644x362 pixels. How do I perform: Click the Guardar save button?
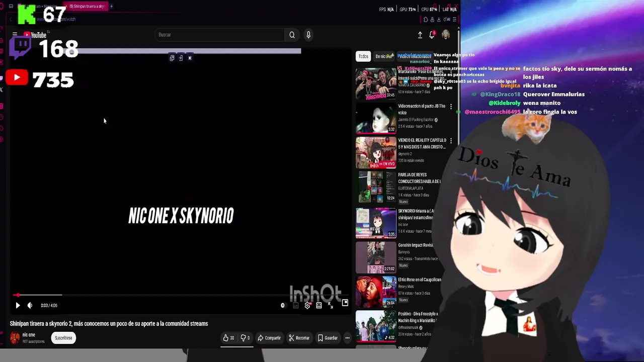click(328, 338)
